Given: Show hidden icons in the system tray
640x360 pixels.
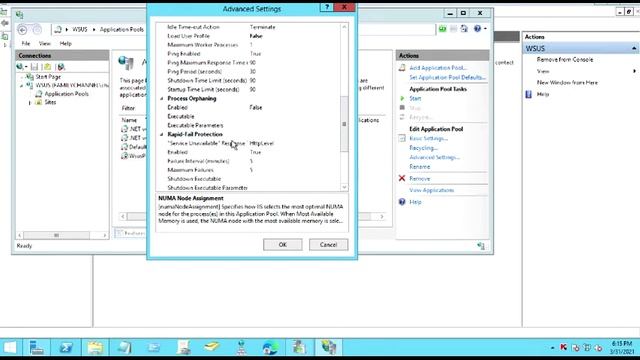Looking at the screenshot, I should tap(552, 348).
